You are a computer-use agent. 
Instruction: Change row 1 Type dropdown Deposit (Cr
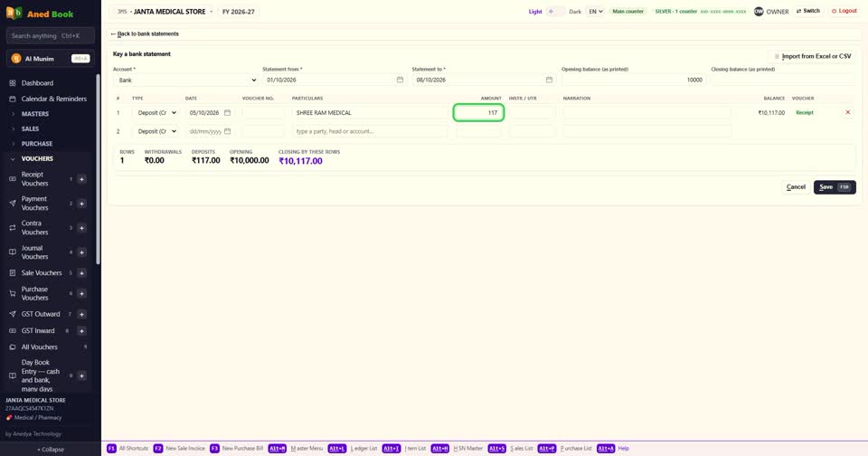coord(156,112)
